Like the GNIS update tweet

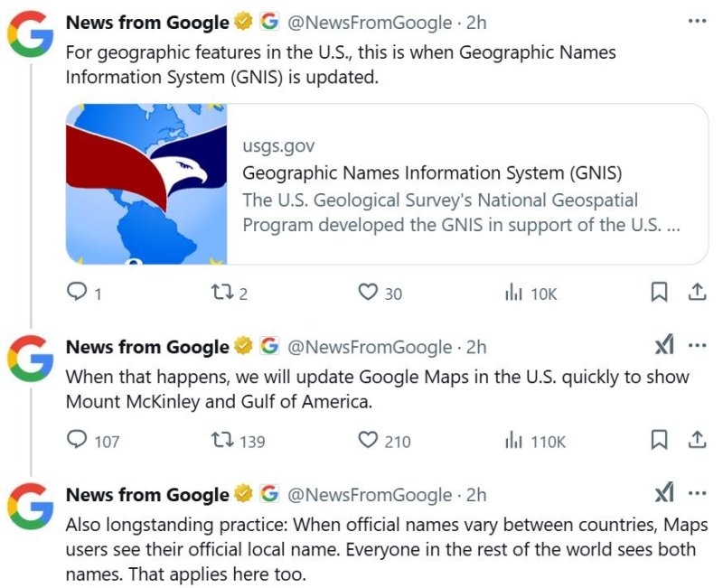click(368, 293)
